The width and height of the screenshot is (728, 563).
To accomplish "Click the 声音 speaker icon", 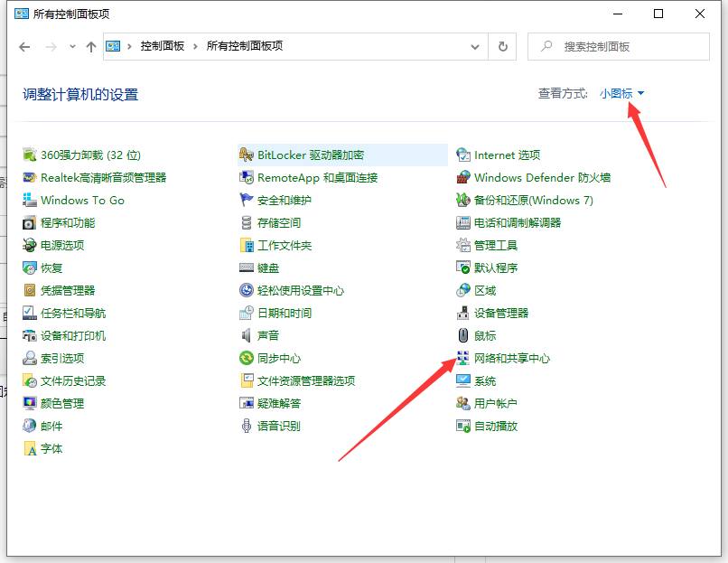I will pos(247,336).
